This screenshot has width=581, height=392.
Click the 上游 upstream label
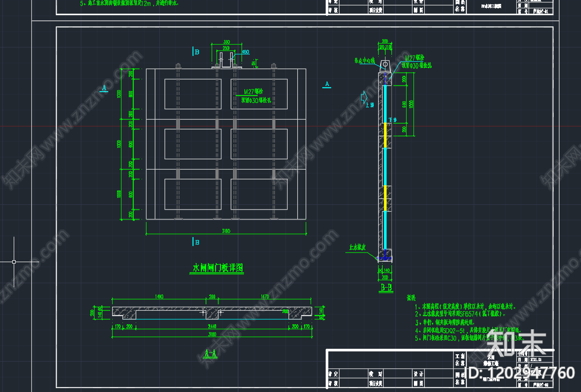click(370, 105)
